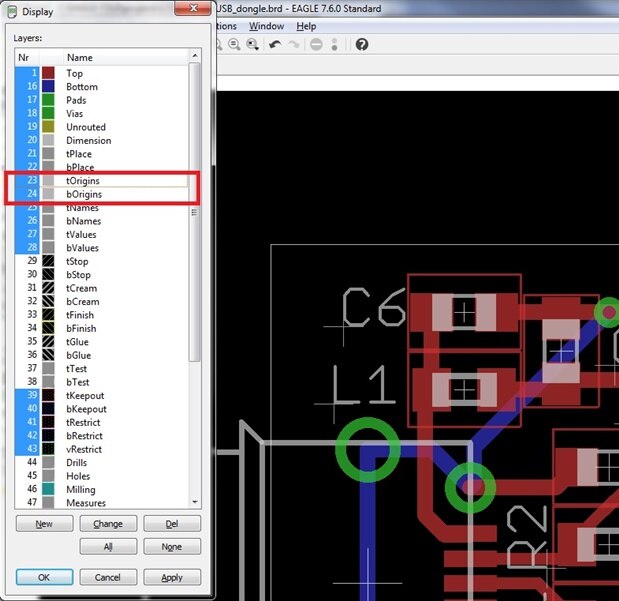Screen dimensions: 619x601
Task: Confirm the Display dialog with OK
Action: tap(44, 577)
